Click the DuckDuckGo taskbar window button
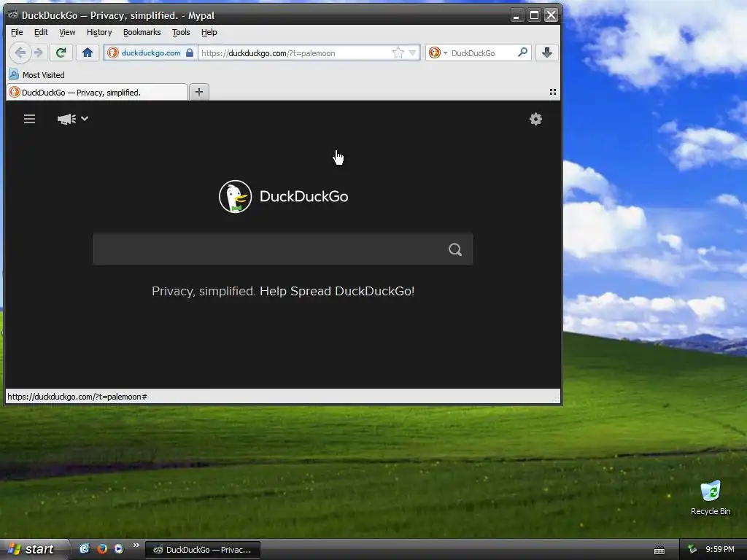Image resolution: width=747 pixels, height=560 pixels. (x=203, y=550)
